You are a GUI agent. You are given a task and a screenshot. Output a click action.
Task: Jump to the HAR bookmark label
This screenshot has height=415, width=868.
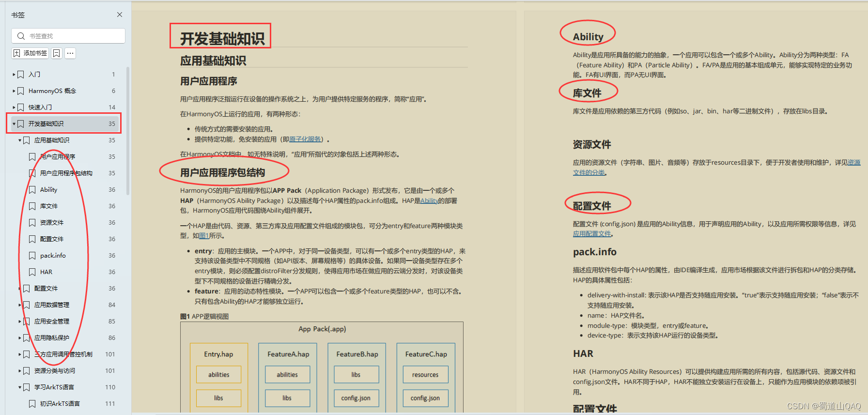coord(46,272)
